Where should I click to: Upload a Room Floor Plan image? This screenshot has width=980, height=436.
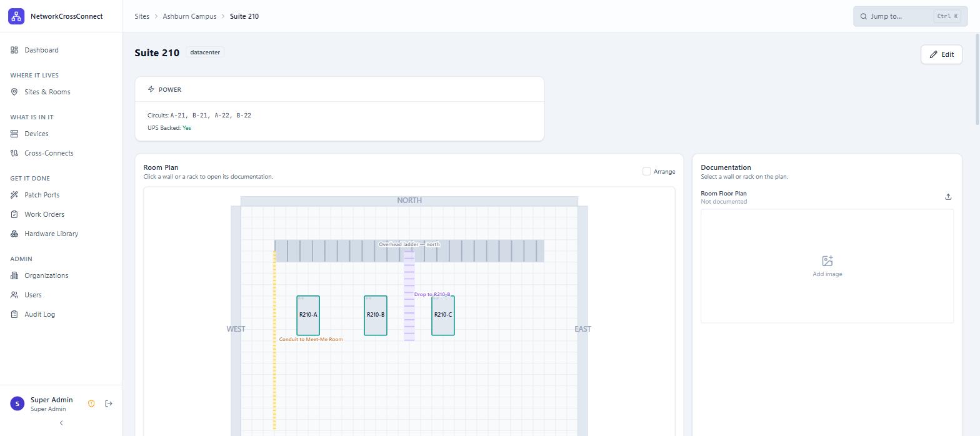point(948,197)
